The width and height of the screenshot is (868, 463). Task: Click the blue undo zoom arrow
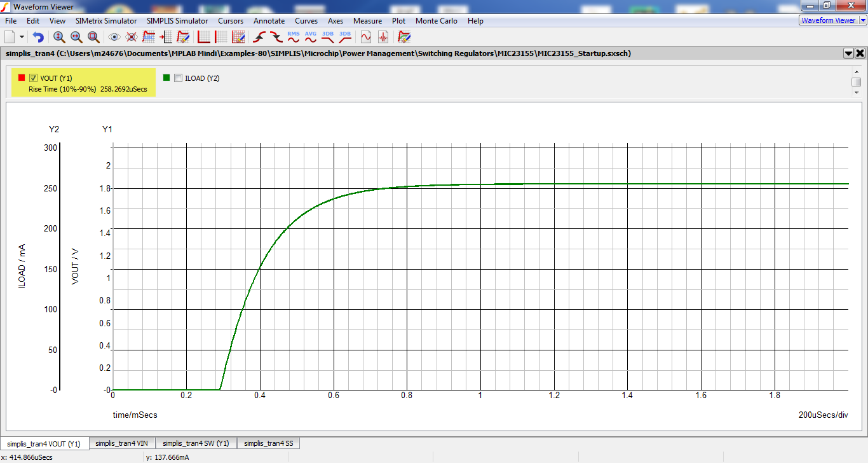click(38, 37)
